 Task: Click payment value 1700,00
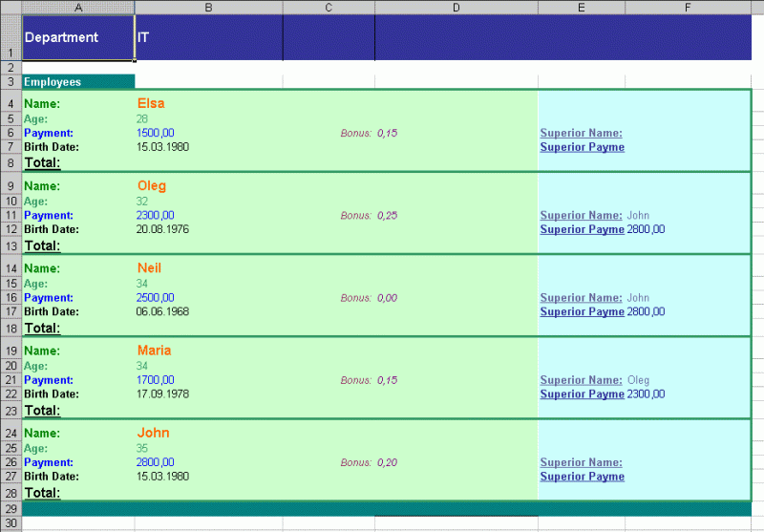tap(156, 380)
